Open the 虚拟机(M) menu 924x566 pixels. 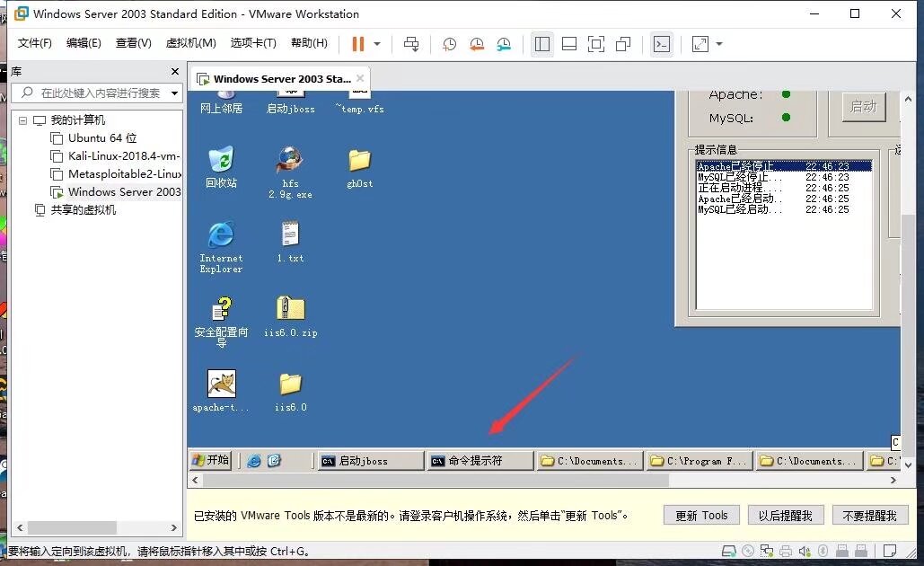pos(191,43)
